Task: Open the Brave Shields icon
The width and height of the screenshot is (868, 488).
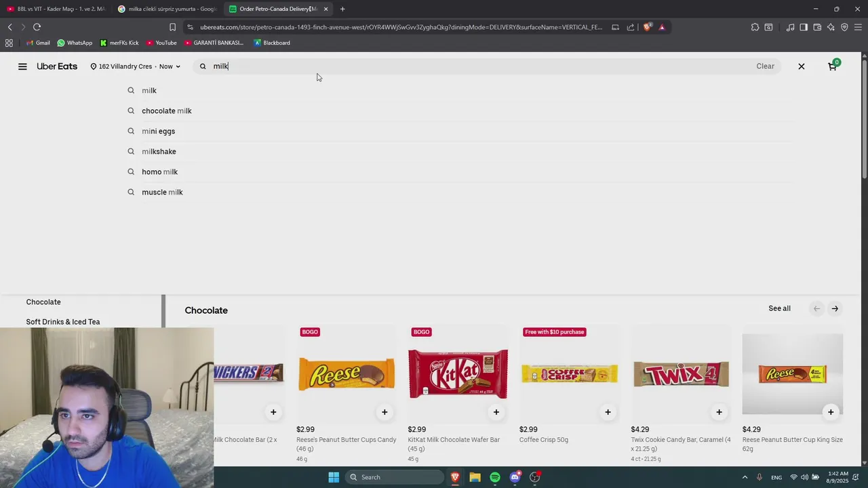Action: (647, 27)
